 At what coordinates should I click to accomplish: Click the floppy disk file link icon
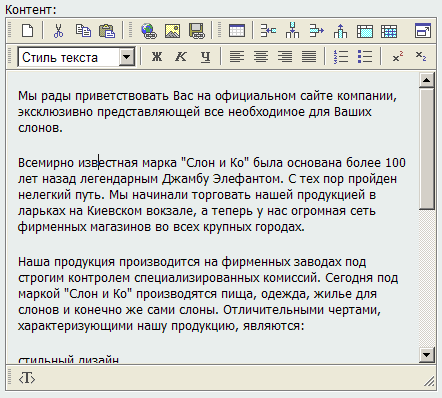coord(196,31)
